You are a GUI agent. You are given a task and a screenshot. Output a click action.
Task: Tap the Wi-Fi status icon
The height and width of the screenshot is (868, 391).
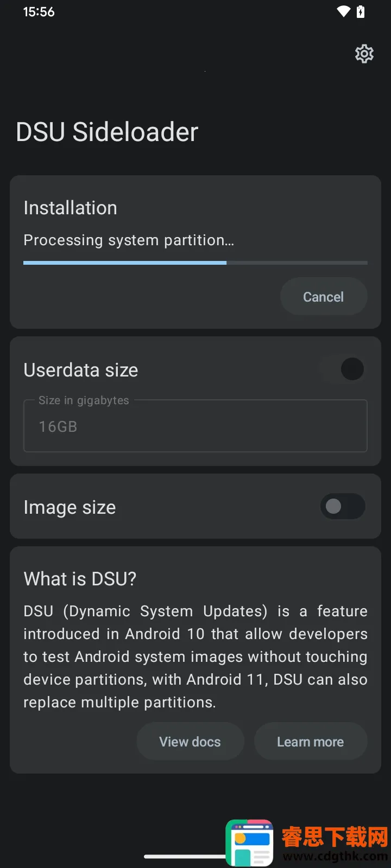tap(343, 11)
